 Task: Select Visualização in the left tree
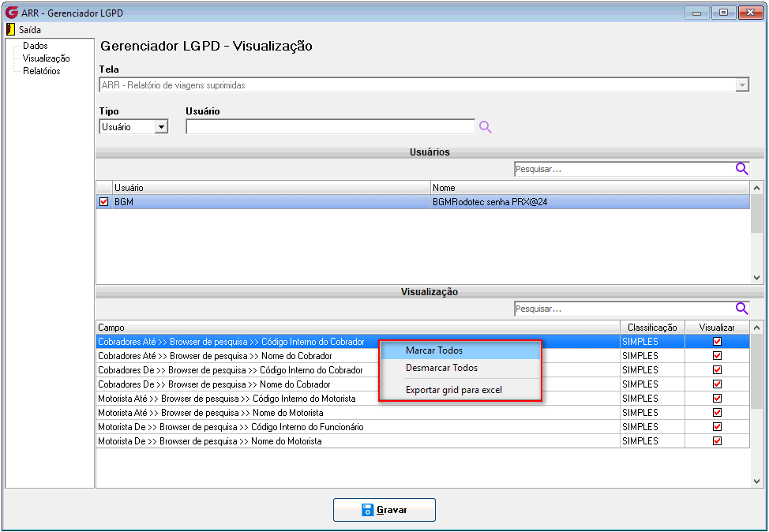click(x=46, y=58)
